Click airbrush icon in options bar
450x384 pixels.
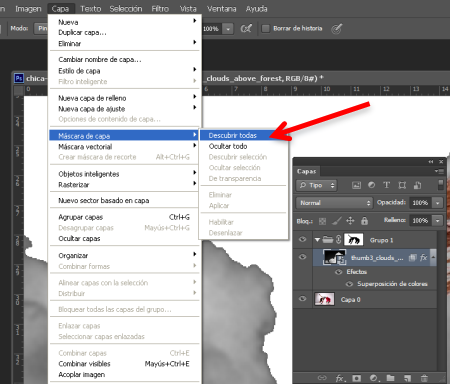[246, 29]
